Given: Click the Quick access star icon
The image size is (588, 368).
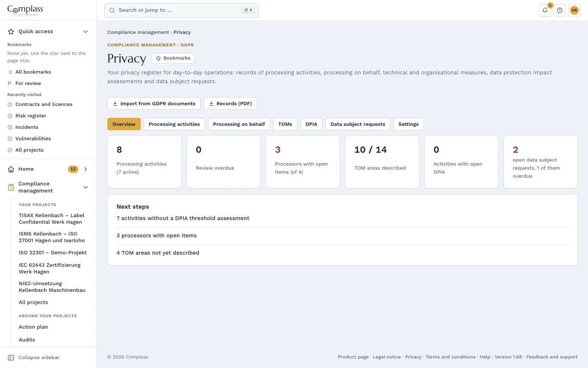Looking at the screenshot, I should click(11, 32).
